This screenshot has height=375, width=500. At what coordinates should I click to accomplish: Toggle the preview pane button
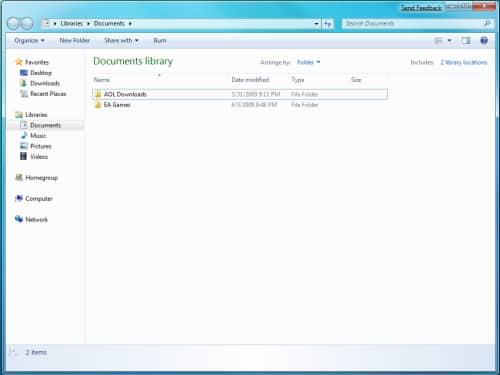tap(466, 41)
